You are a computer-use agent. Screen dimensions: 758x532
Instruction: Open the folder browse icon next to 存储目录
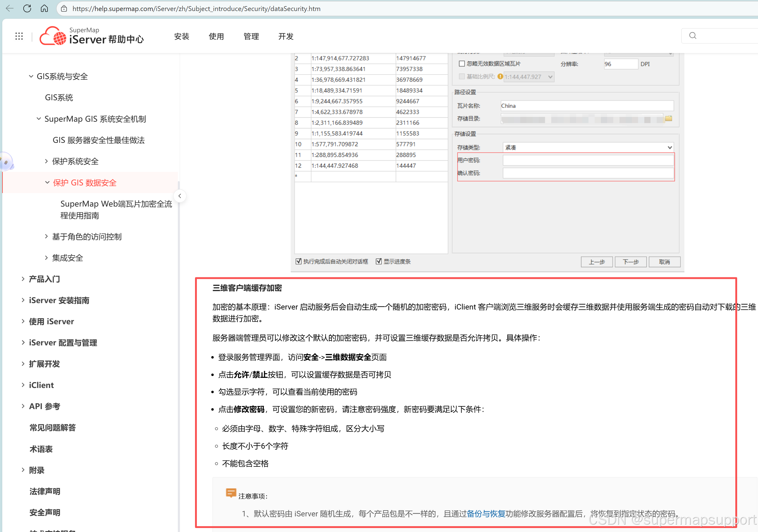(x=669, y=119)
